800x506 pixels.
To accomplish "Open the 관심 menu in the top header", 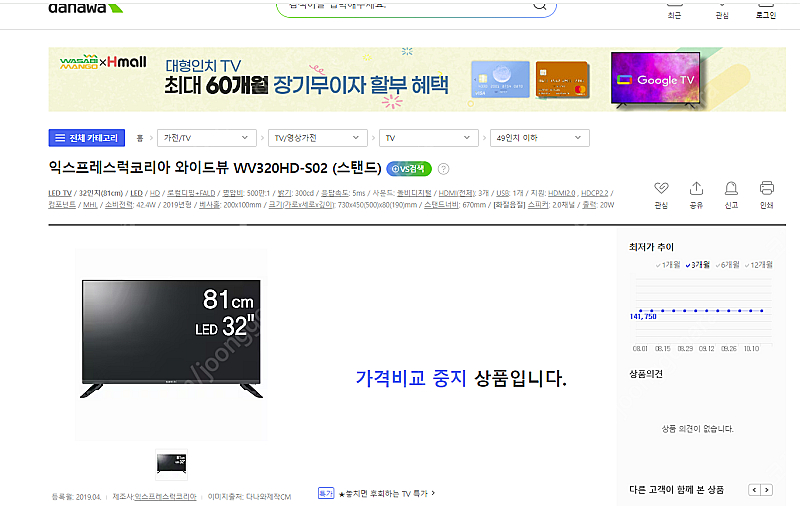I will [x=721, y=11].
